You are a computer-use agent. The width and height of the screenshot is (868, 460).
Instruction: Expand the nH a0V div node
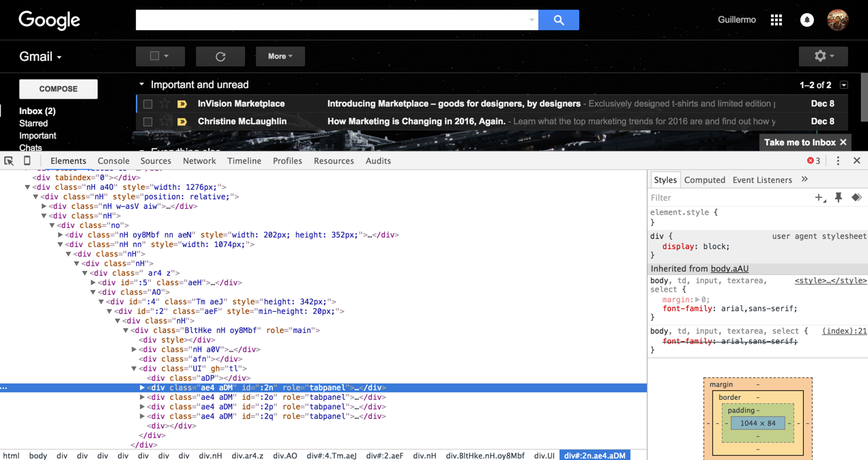pos(134,349)
